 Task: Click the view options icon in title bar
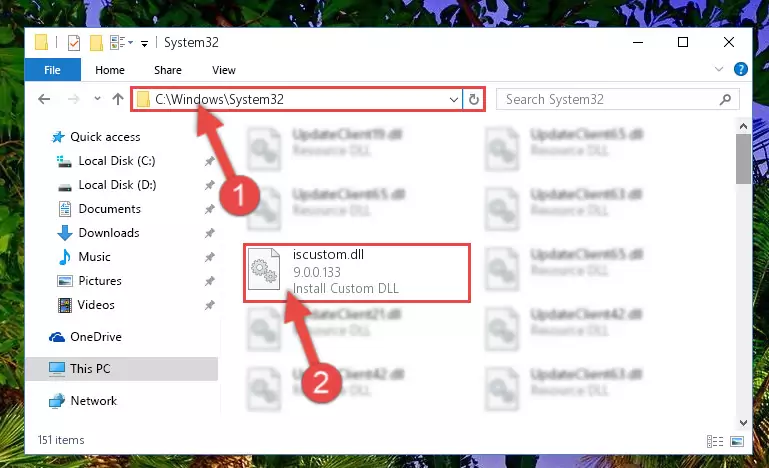tap(121, 43)
